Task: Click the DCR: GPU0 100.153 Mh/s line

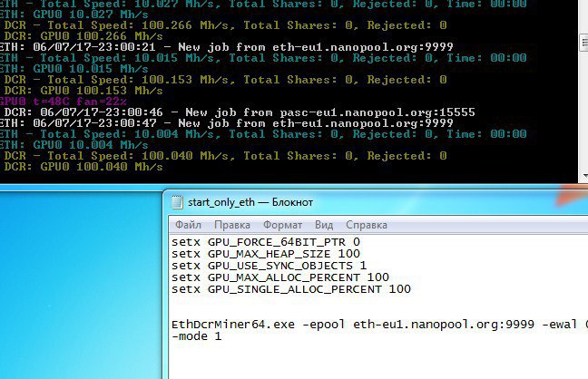Action: (x=83, y=91)
